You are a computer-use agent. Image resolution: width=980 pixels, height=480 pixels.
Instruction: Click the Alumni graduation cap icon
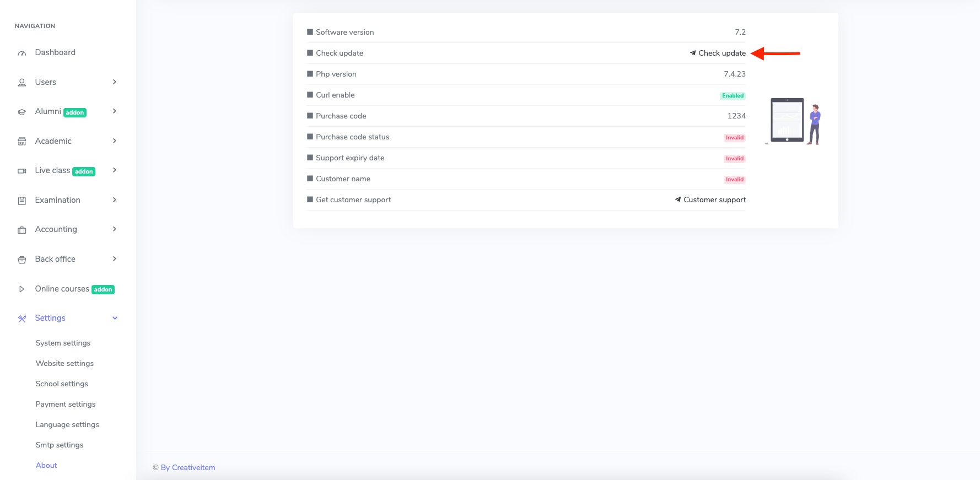click(22, 112)
